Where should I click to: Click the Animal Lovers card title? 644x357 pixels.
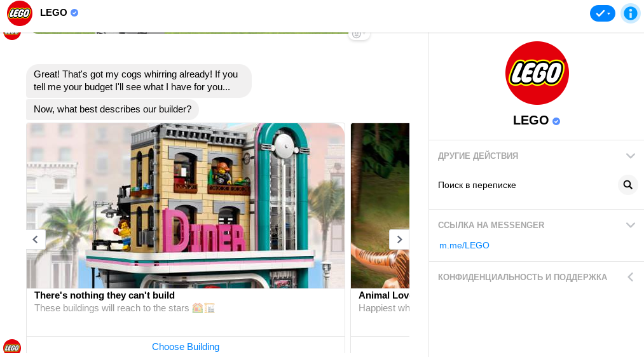coord(383,295)
